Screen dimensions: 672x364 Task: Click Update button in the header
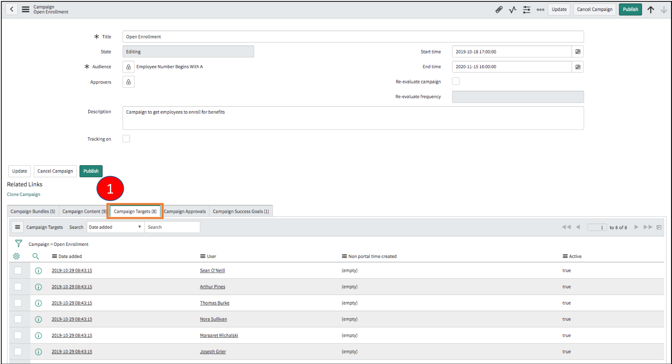[x=559, y=9]
